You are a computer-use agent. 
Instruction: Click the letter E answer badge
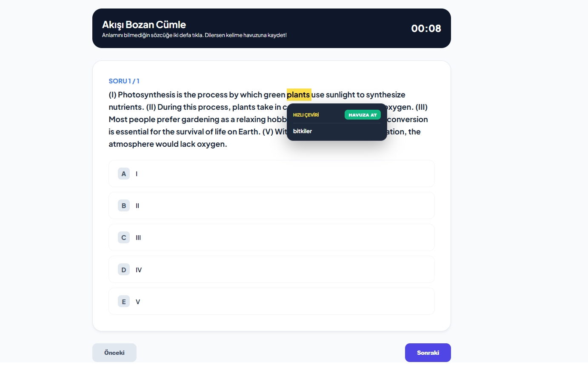tap(124, 302)
